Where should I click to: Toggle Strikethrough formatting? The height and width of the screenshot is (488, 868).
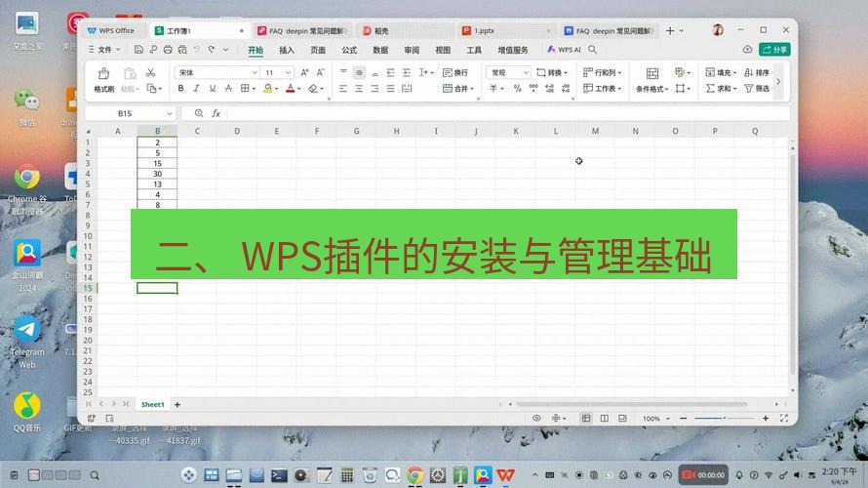coord(228,89)
